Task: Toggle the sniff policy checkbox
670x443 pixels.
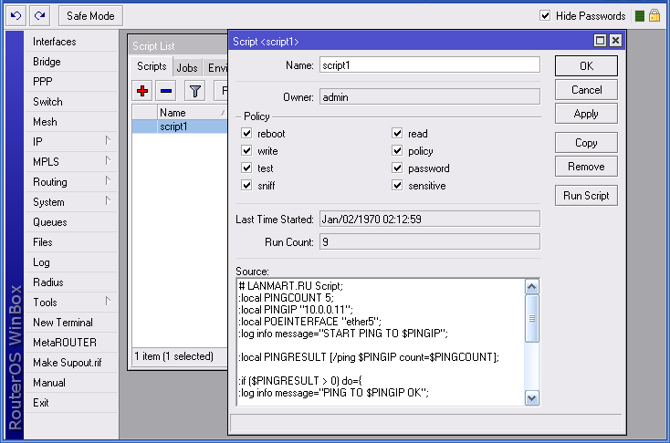Action: pos(247,186)
